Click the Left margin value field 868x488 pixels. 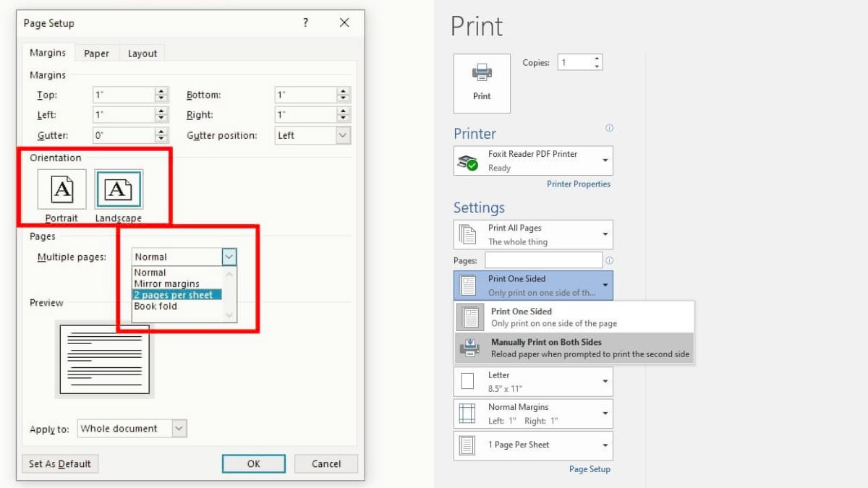coord(124,115)
